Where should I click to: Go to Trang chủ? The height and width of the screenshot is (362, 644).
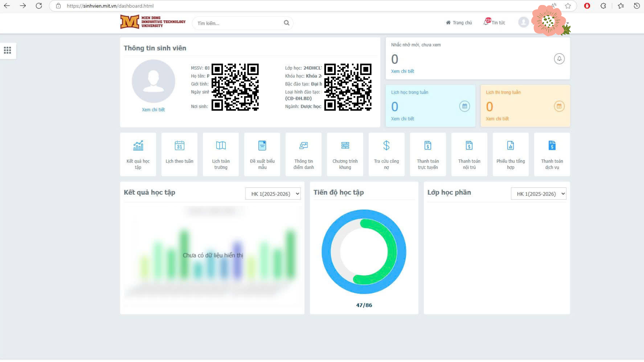point(459,22)
